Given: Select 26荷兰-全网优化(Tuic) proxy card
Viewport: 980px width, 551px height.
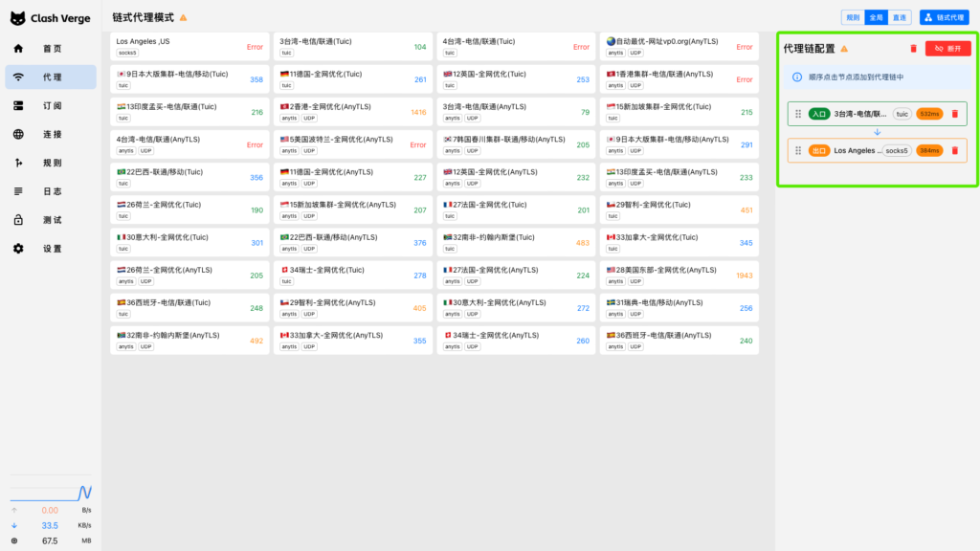Looking at the screenshot, I should (189, 209).
